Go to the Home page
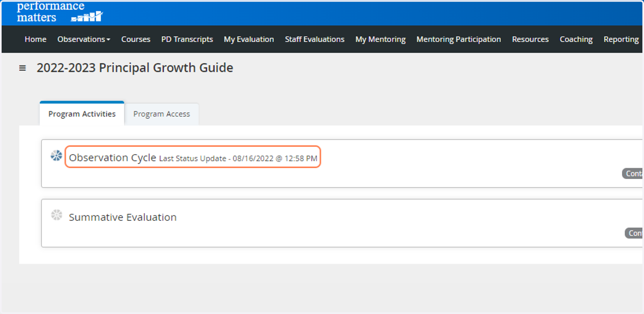644x314 pixels. 35,39
